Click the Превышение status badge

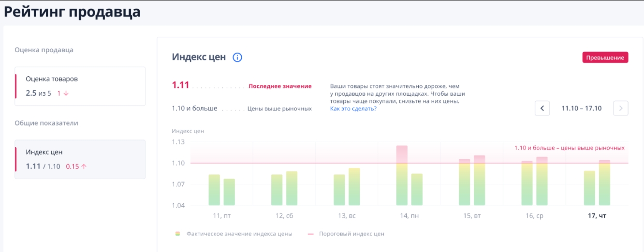click(x=605, y=57)
